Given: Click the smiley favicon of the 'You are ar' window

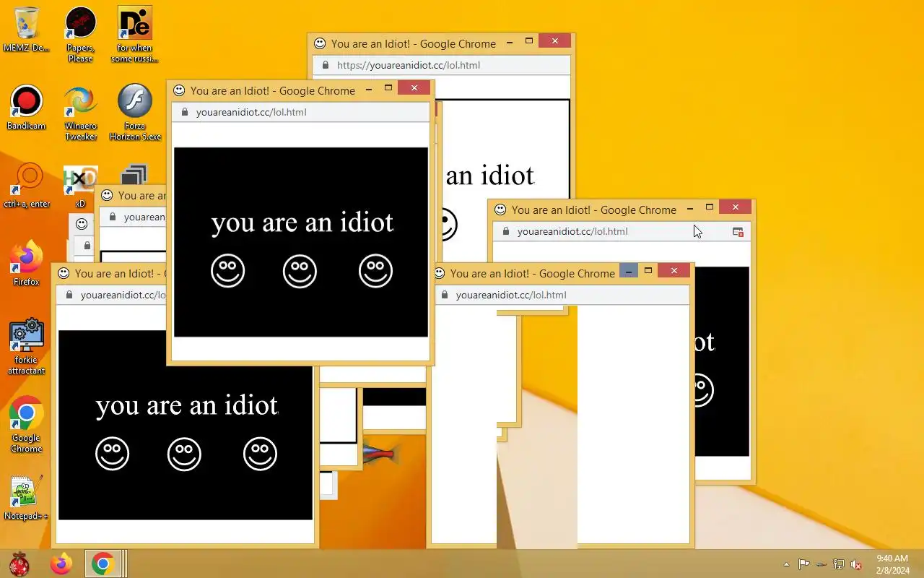Looking at the screenshot, I should pos(107,195).
